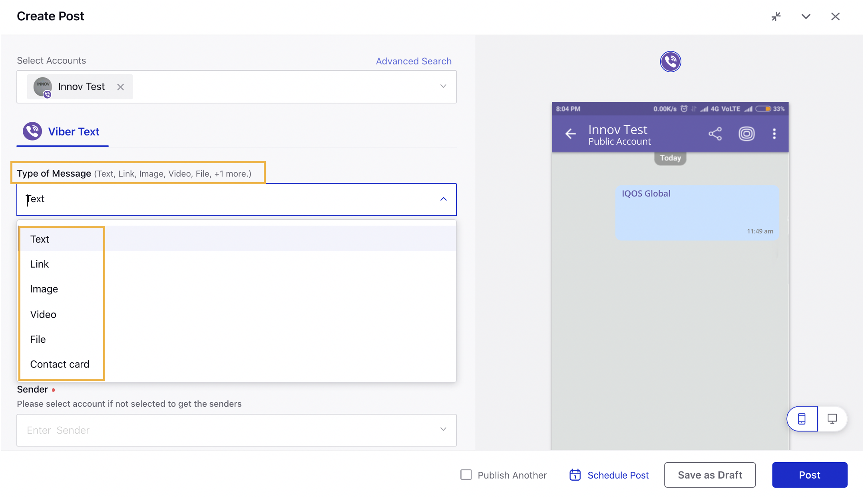Image resolution: width=868 pixels, height=497 pixels.
Task: Select the Contact card message type
Action: pyautogui.click(x=60, y=364)
